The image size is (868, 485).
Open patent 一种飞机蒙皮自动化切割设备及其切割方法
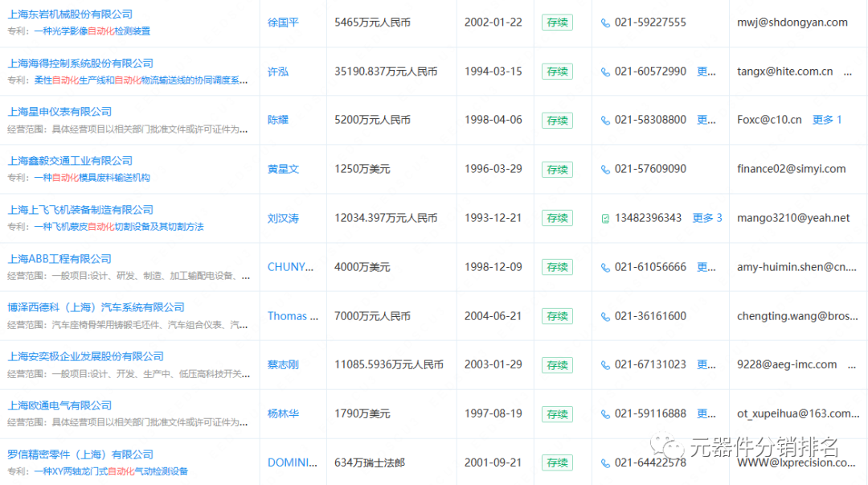click(x=119, y=227)
